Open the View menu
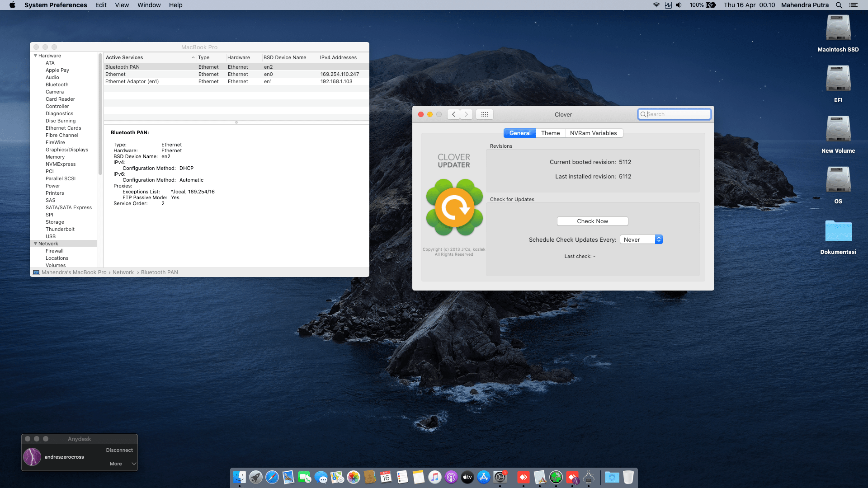Viewport: 868px width, 488px height. (122, 5)
